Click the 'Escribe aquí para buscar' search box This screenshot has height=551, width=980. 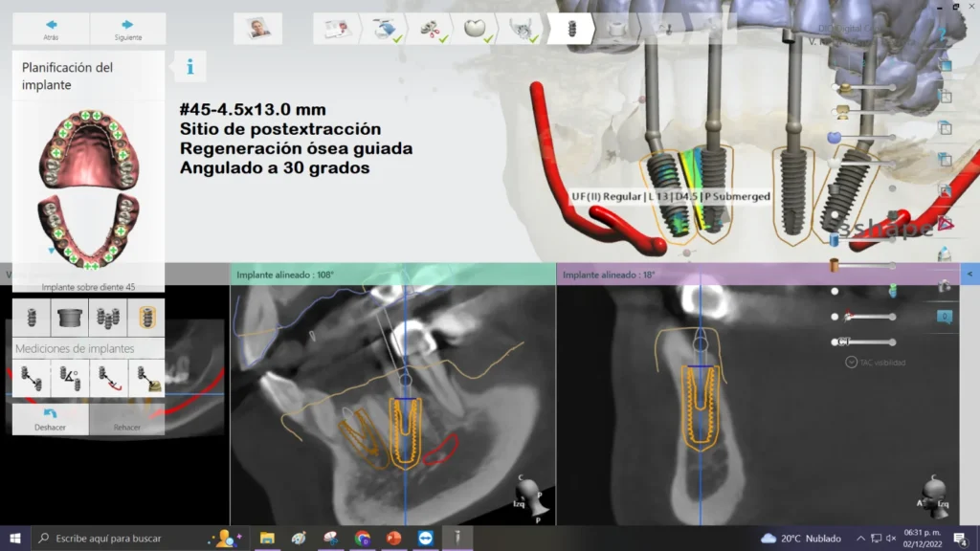pos(139,538)
